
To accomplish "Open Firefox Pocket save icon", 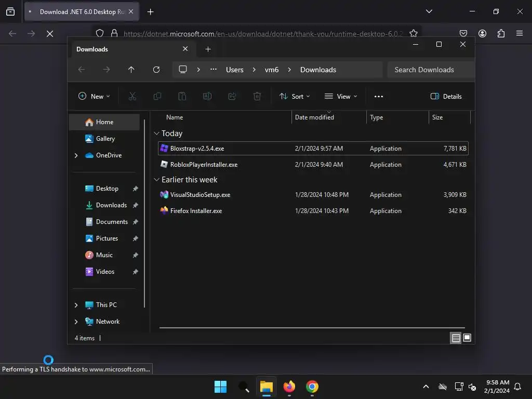I will [463, 33].
